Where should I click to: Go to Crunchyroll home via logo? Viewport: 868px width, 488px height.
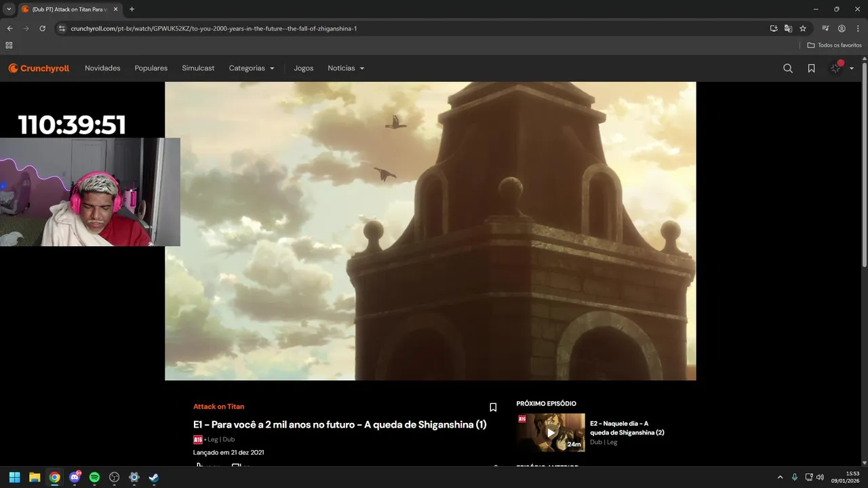[39, 68]
